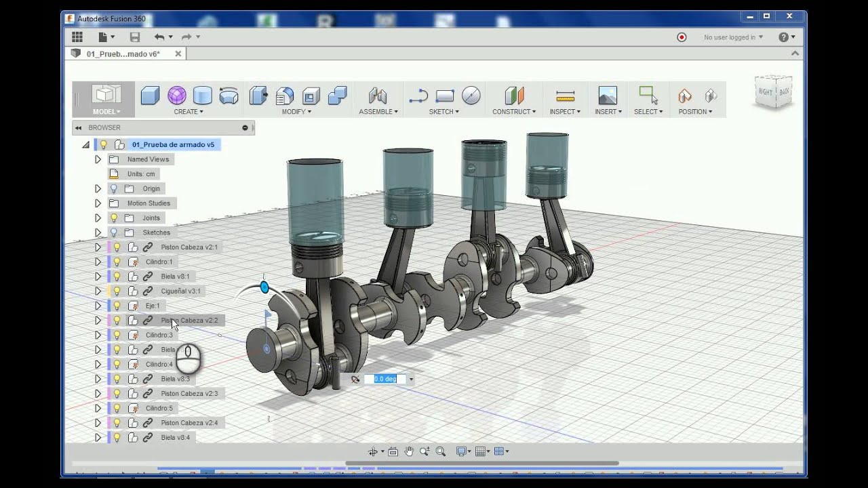Expand the Cilindro:3 component node
The width and height of the screenshot is (868, 488).
[x=98, y=335]
